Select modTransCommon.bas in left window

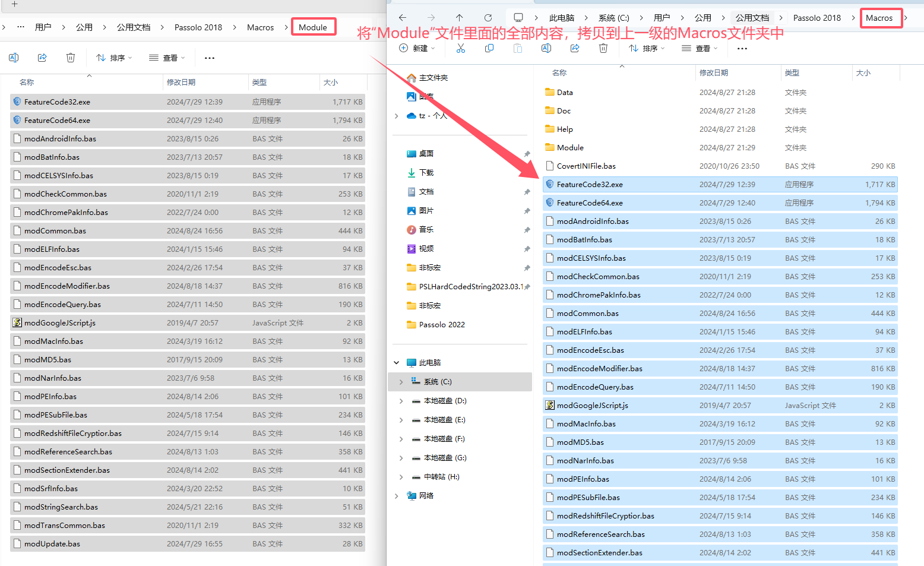(187, 526)
